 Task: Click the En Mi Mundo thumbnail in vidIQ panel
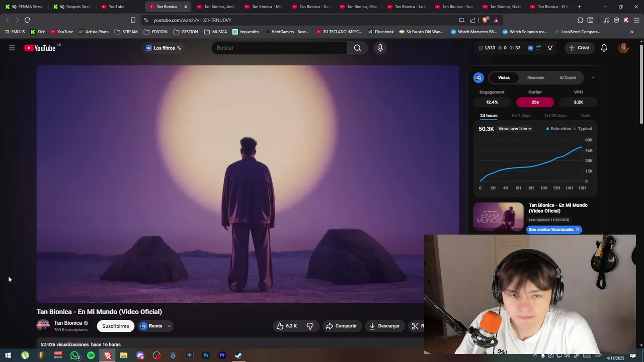coord(498,217)
